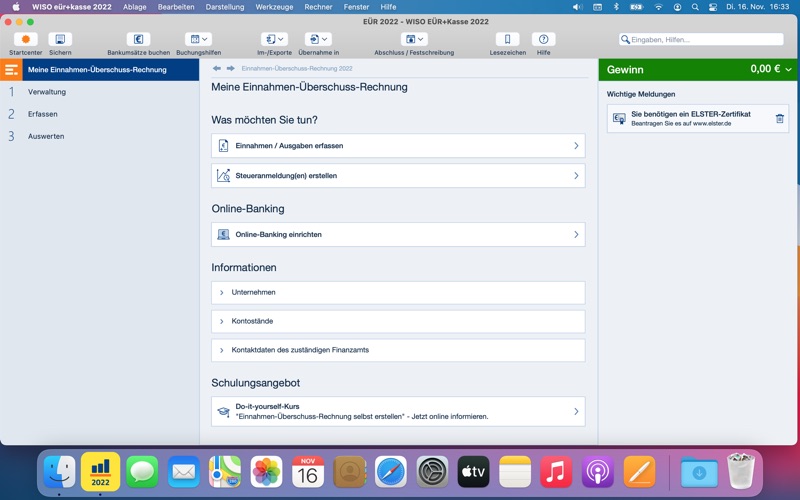800x500 pixels.
Task: Click chevron on Online-Banking einrichten row
Action: click(576, 235)
